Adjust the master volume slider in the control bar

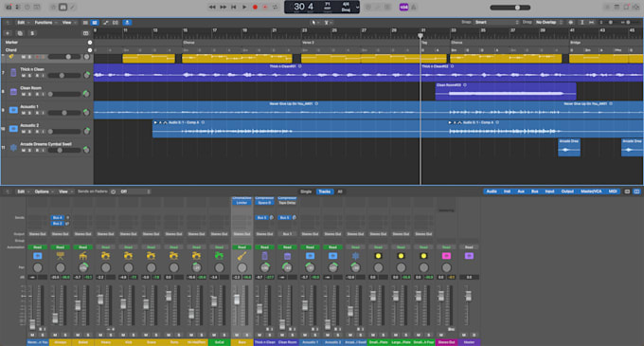point(510,8)
